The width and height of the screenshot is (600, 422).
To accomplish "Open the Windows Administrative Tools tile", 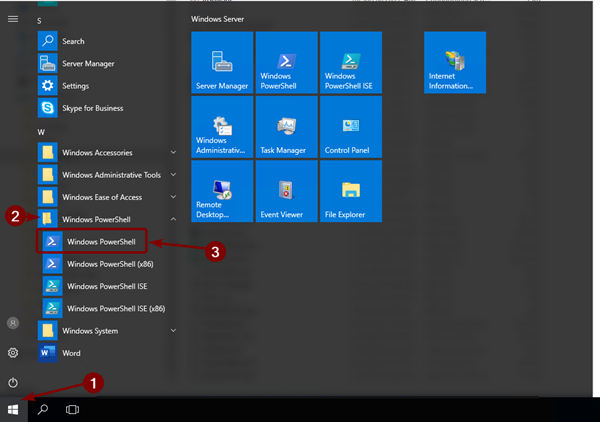I will tap(222, 127).
